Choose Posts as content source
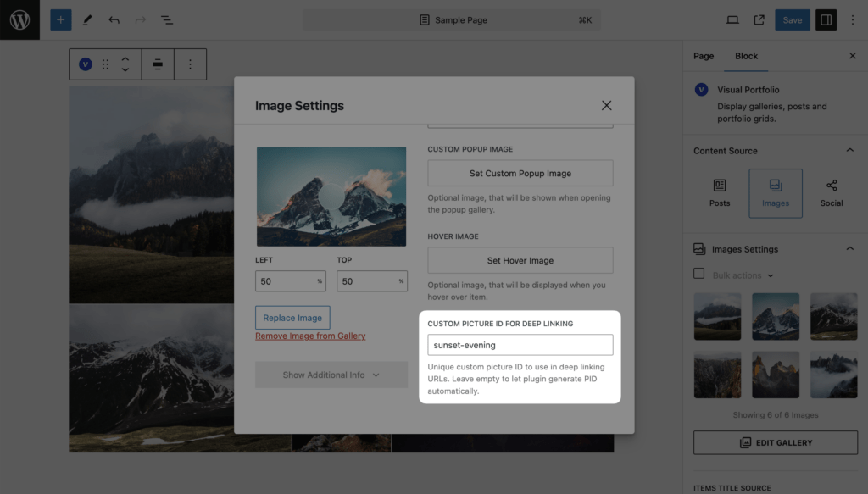Screen dimensions: 868x494 (720, 193)
